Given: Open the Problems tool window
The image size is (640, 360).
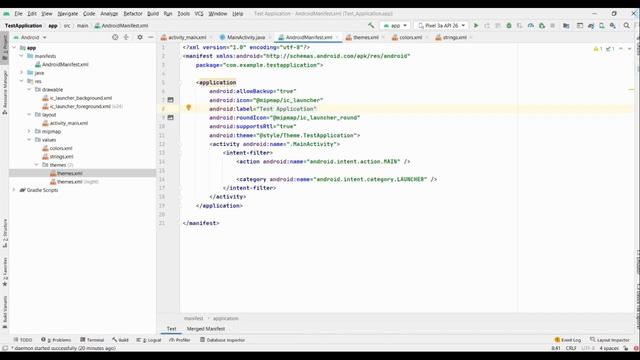Looking at the screenshot, I should [56, 340].
